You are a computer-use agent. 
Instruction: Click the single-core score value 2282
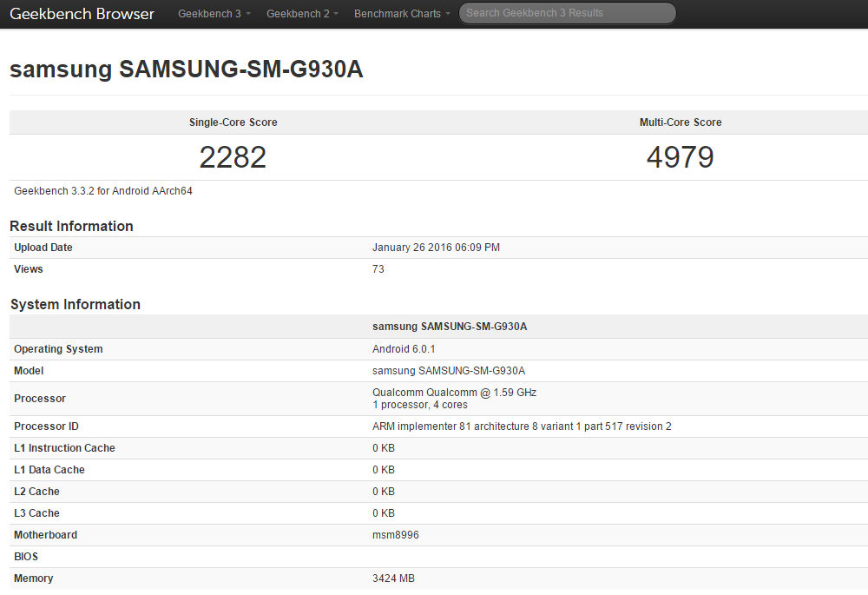233,157
